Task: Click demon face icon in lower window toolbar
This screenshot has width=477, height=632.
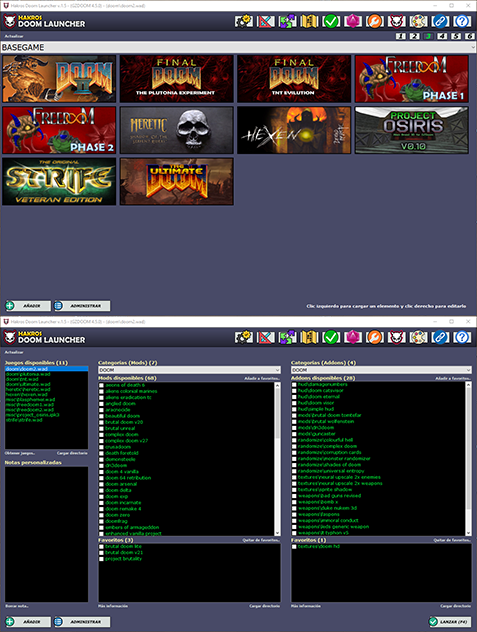Action: pos(396,337)
